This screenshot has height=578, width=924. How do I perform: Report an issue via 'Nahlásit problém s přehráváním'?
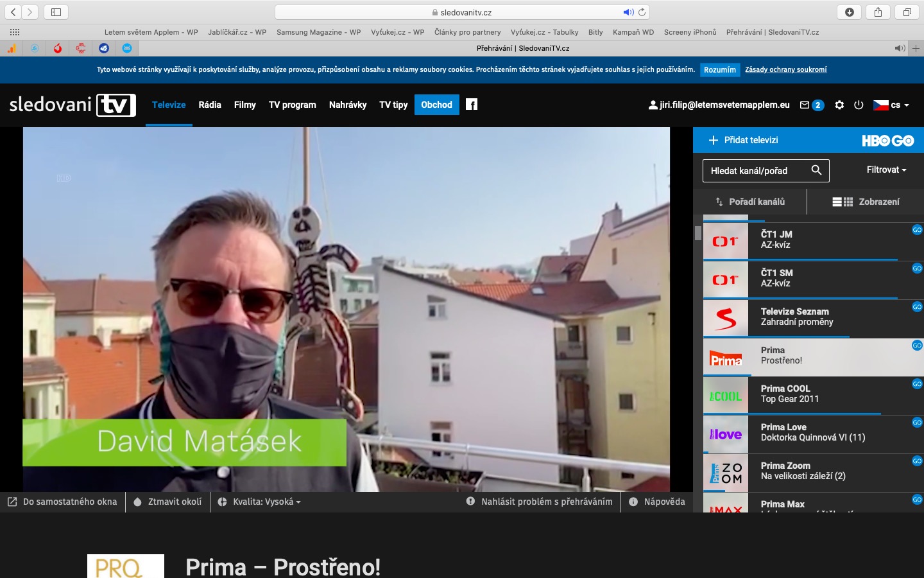(x=540, y=502)
